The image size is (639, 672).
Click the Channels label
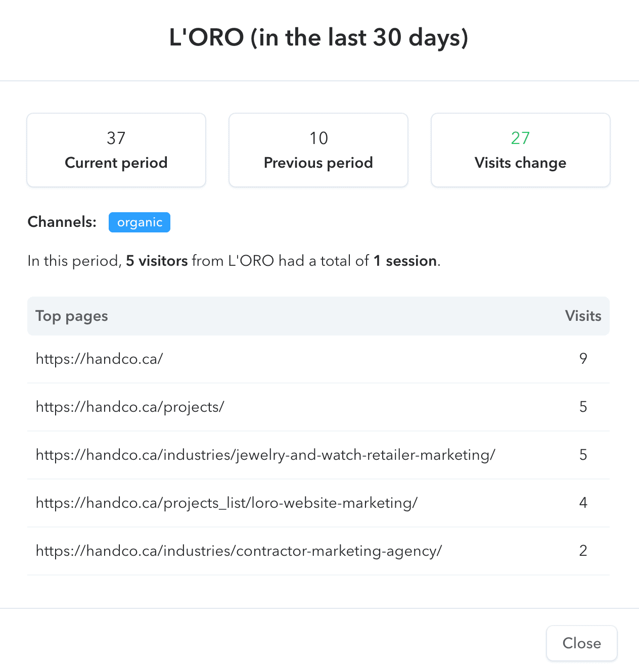[x=62, y=222]
